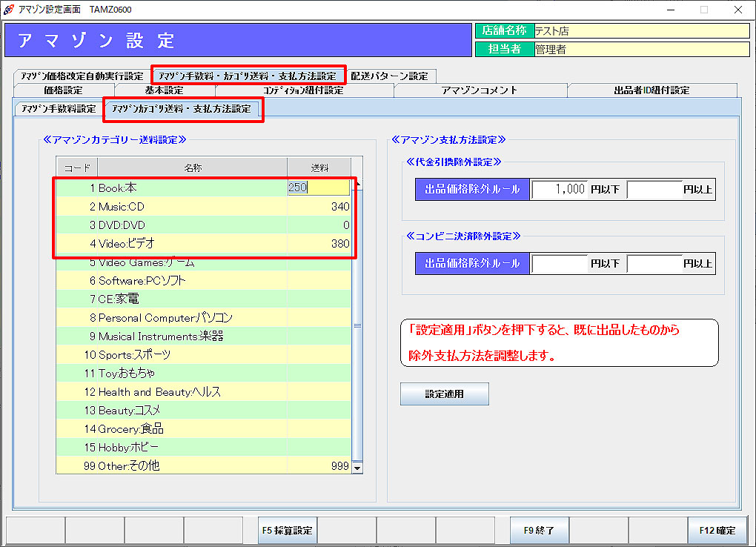
Task: Switch to the 配送パターン設定 tab
Action: click(x=389, y=76)
